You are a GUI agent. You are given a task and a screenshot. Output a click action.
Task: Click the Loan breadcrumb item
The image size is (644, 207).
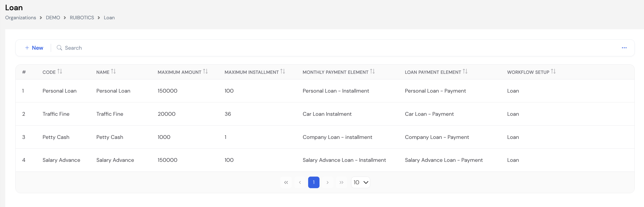pos(109,17)
